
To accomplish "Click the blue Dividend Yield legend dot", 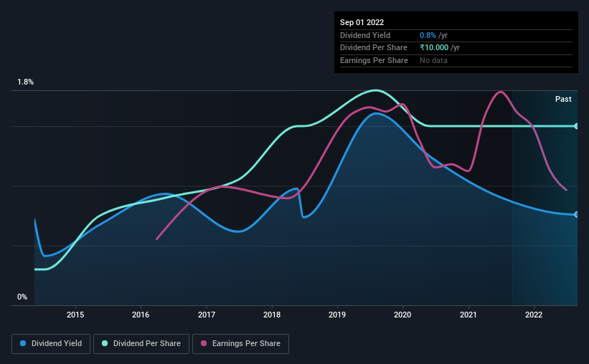I will 23,343.
